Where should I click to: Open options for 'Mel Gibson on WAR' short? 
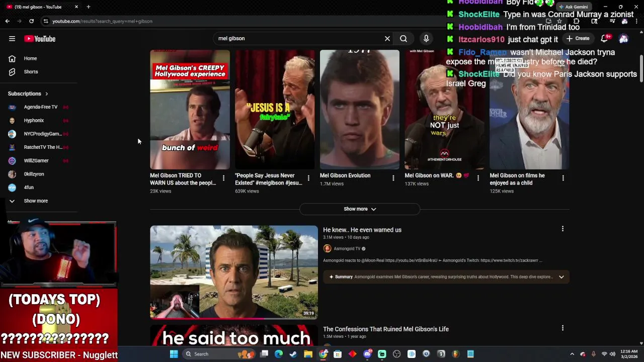(478, 178)
